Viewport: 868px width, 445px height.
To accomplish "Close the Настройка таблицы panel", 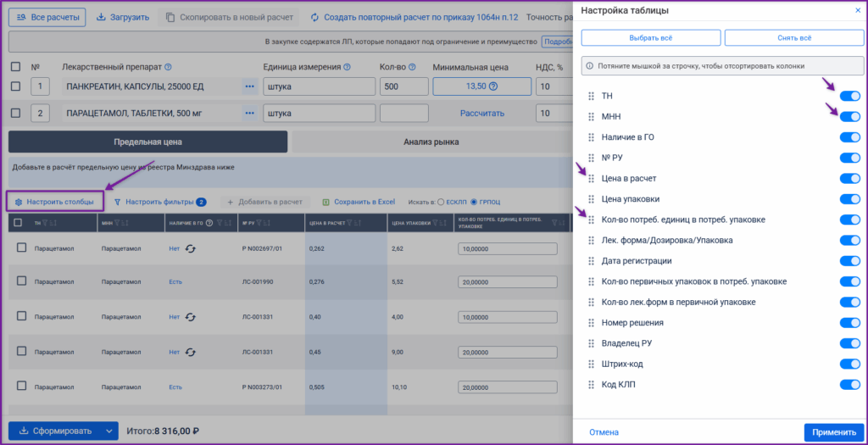I will (x=858, y=10).
